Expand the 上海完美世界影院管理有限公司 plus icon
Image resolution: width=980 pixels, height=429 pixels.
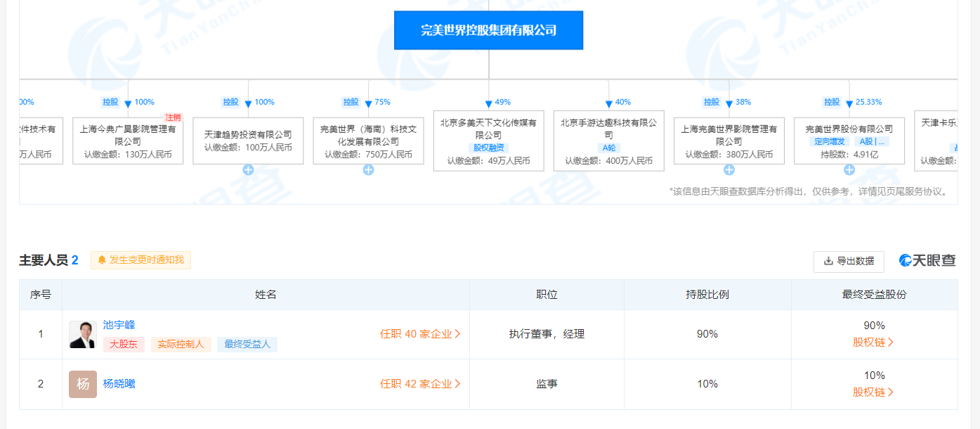[x=729, y=170]
